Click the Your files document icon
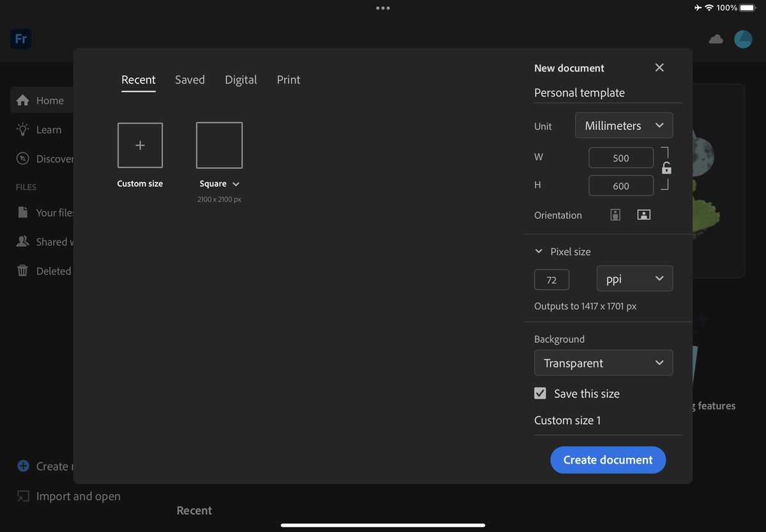 (x=23, y=212)
